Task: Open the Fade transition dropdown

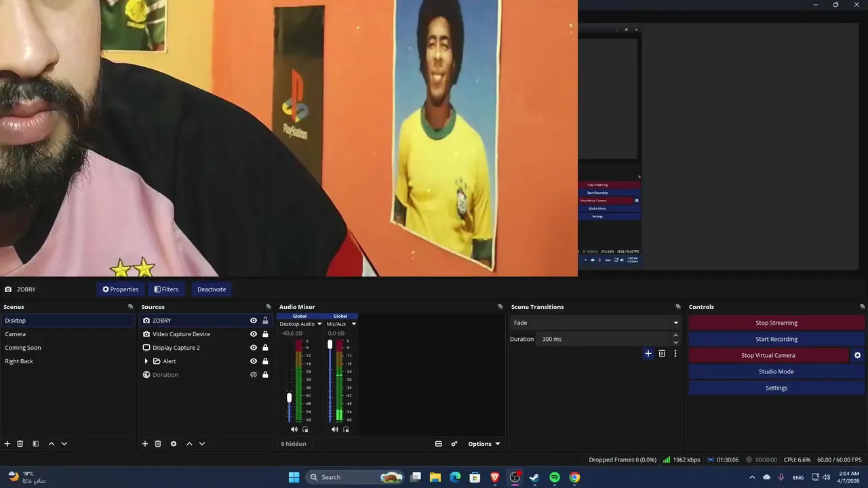Action: coord(596,323)
